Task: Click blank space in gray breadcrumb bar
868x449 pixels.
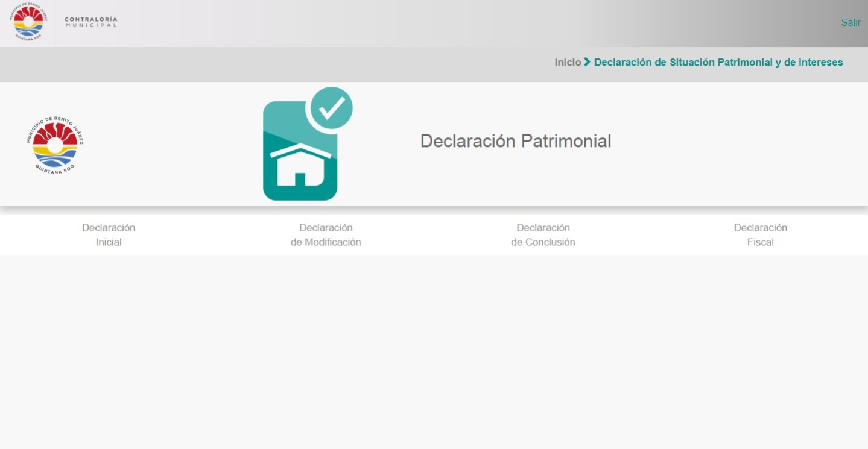Action: click(x=271, y=64)
